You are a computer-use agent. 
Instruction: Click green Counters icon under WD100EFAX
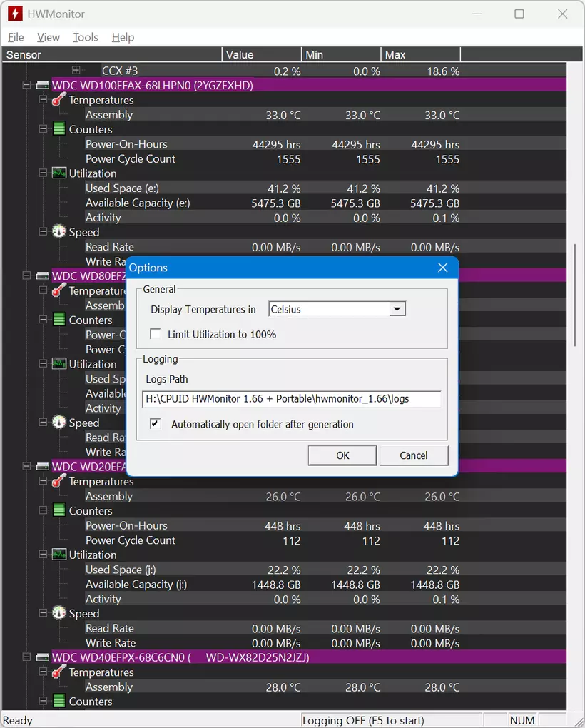click(x=59, y=129)
